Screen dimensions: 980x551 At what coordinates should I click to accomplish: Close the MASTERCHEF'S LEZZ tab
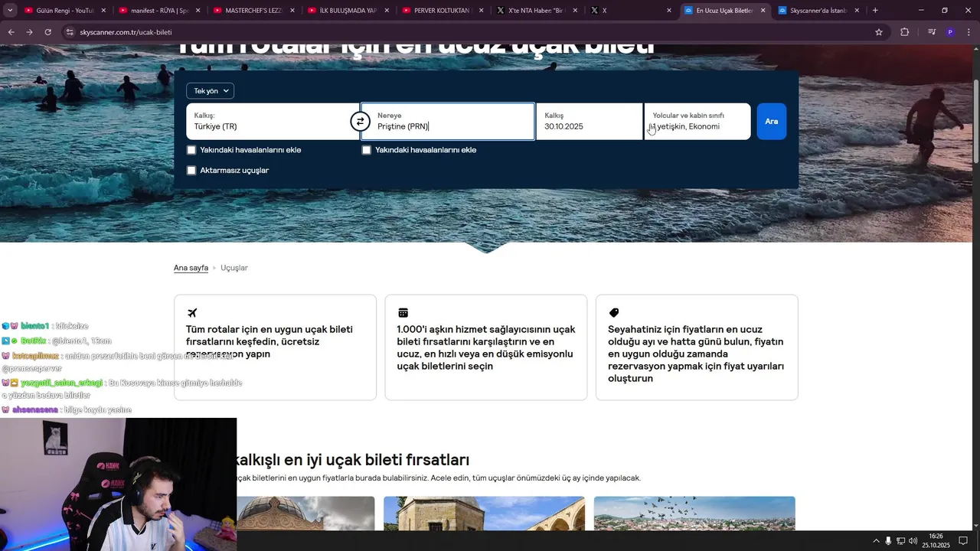[292, 11]
